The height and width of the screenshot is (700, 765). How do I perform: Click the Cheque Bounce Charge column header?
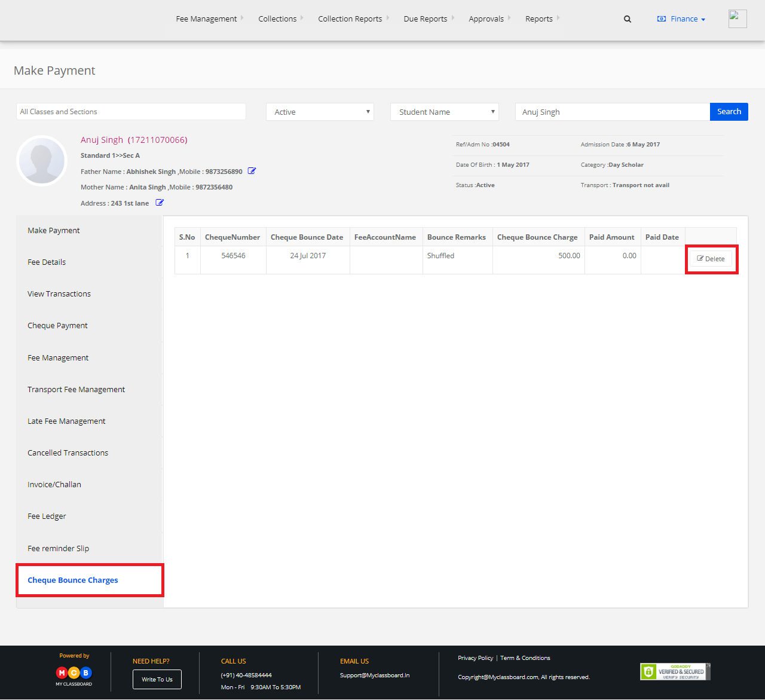[537, 237]
